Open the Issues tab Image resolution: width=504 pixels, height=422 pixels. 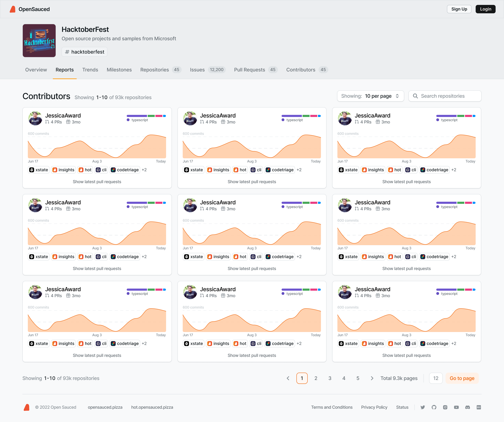click(x=197, y=70)
